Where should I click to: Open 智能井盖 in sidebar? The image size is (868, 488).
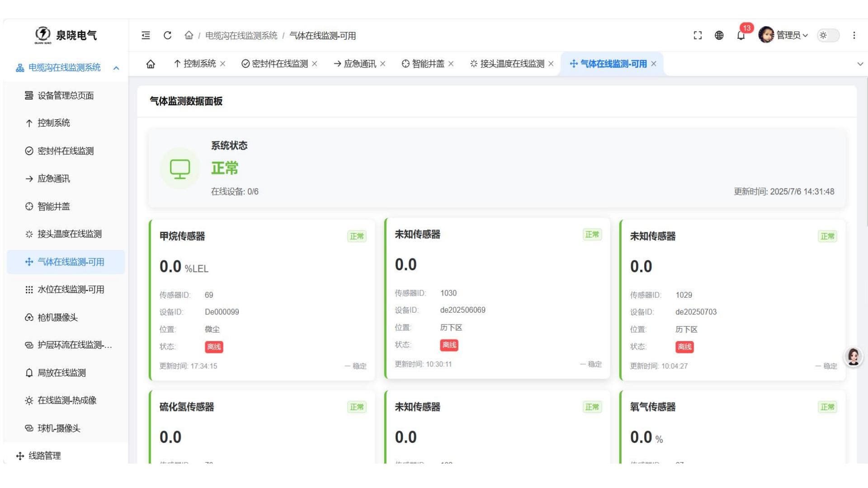pos(66,206)
